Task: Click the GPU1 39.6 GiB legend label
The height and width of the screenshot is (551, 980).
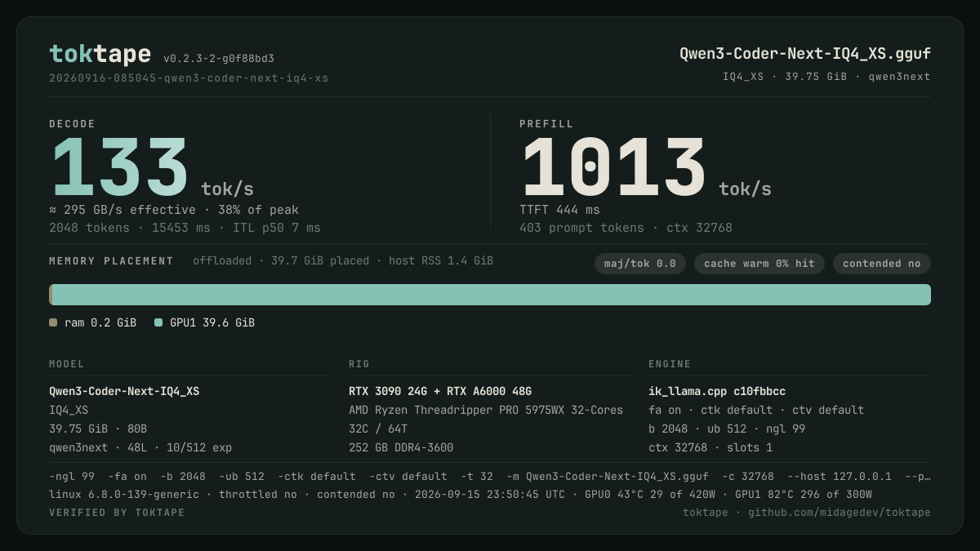Action: point(212,322)
